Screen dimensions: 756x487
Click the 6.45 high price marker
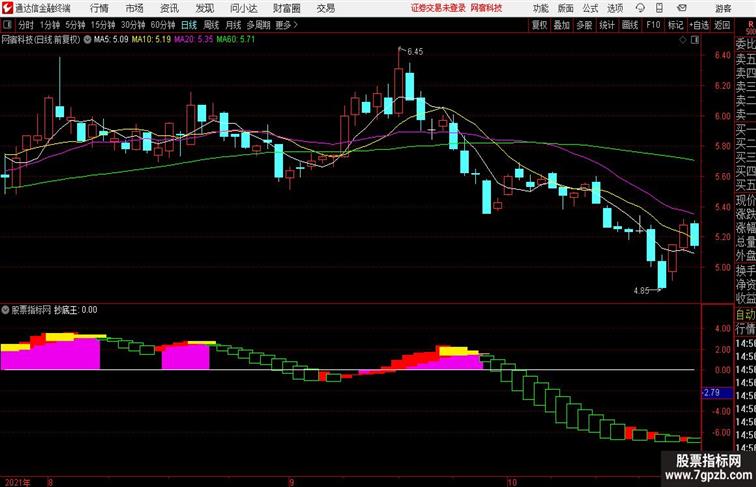[415, 52]
